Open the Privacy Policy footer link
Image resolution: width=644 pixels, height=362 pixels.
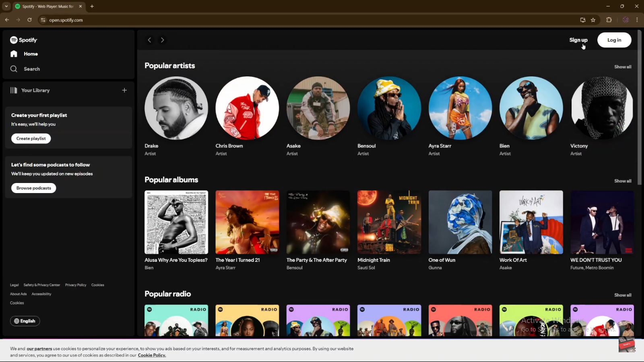(76, 285)
